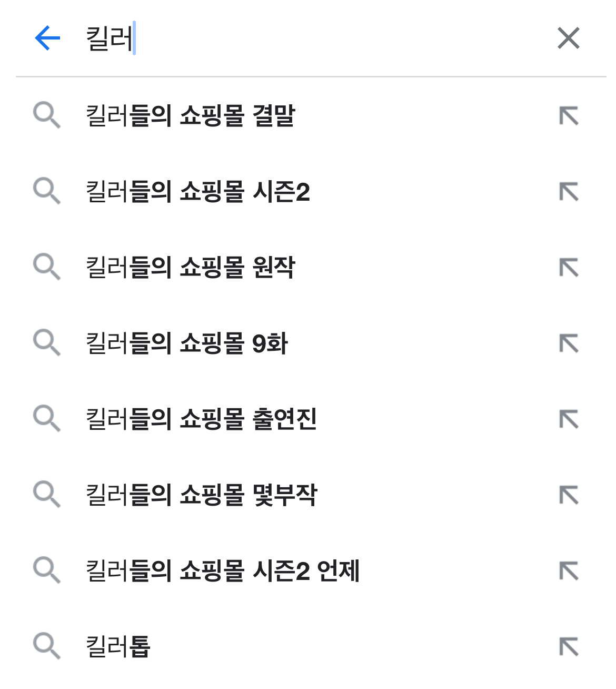Screen dimensions: 616x689
Task: Clear the search text with X
Action: [x=569, y=38]
